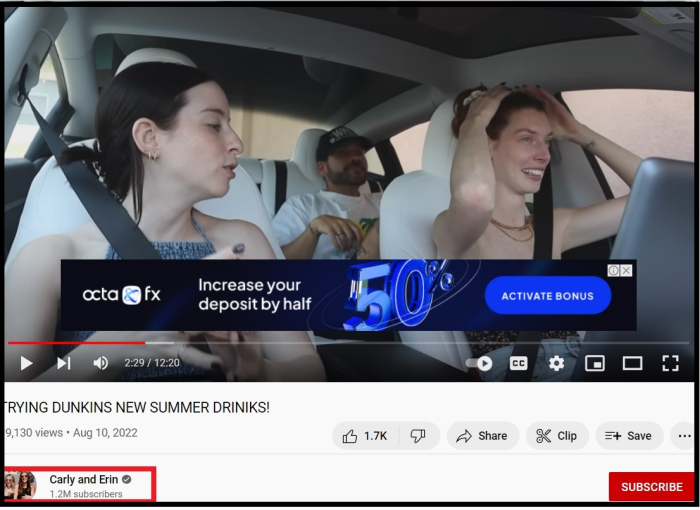Screen dimensions: 700x510
Task: Click the video title TRYING DUNKINS NEW SUMMER DRINIKS!
Action: pos(137,408)
